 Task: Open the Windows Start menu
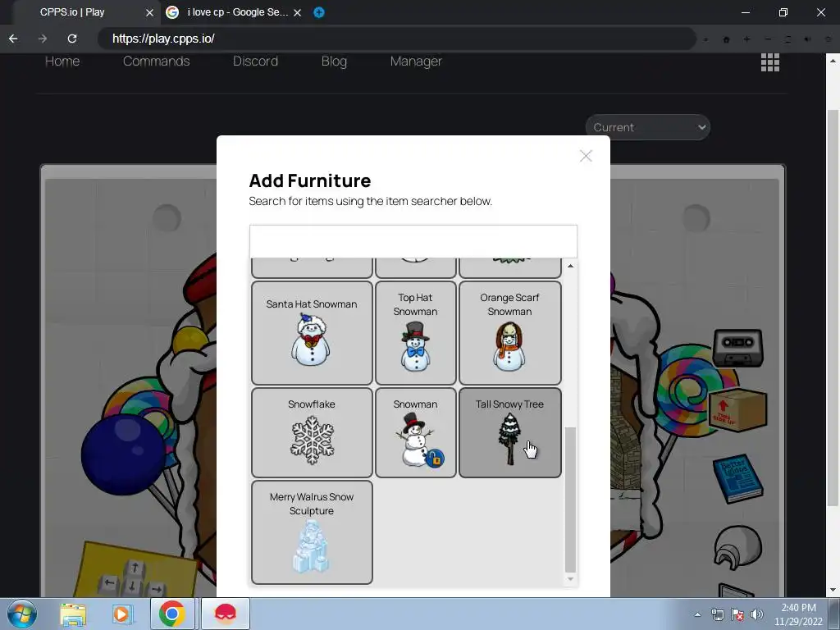tap(22, 614)
